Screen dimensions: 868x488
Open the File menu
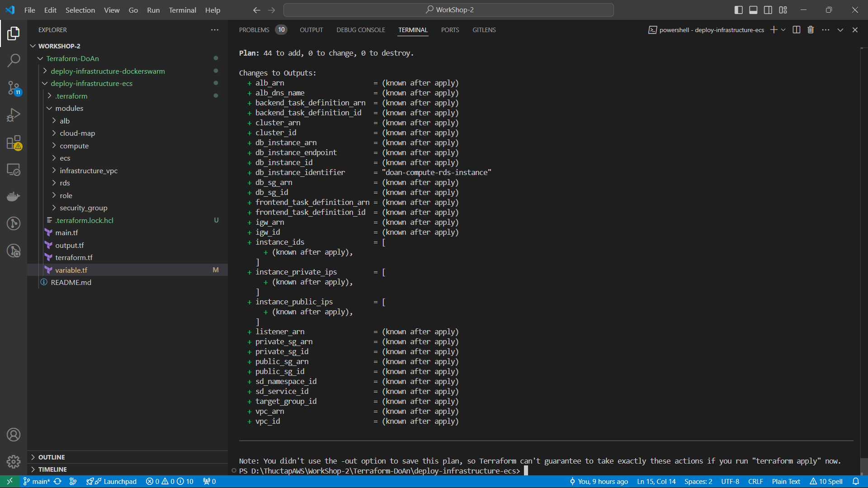point(30,10)
